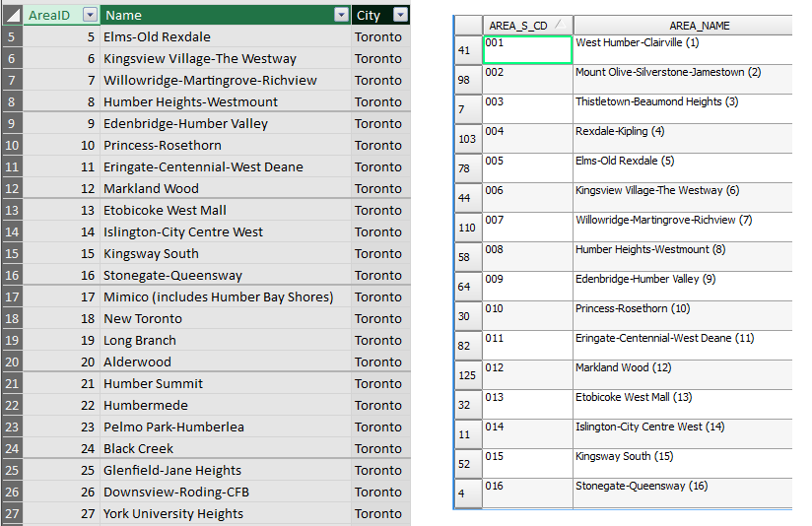Click the Toronto cell in Alderwood row
Screen dimensions: 812x526
(380, 362)
